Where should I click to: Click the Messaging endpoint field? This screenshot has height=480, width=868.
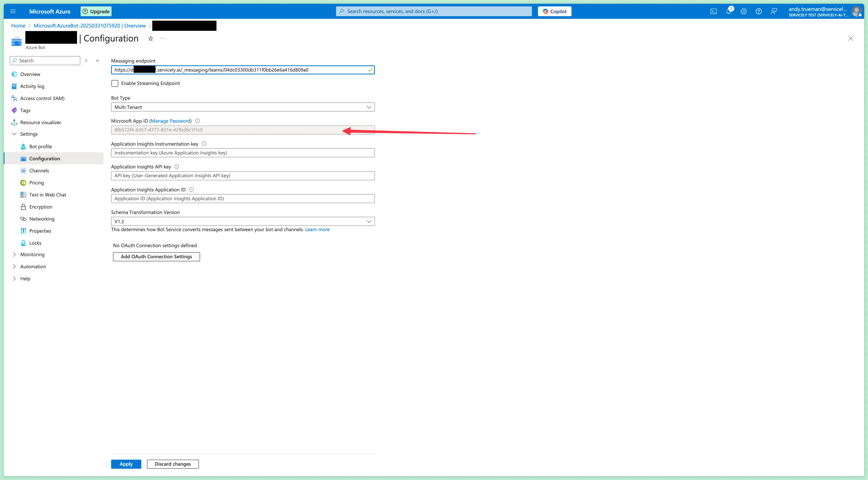point(243,70)
